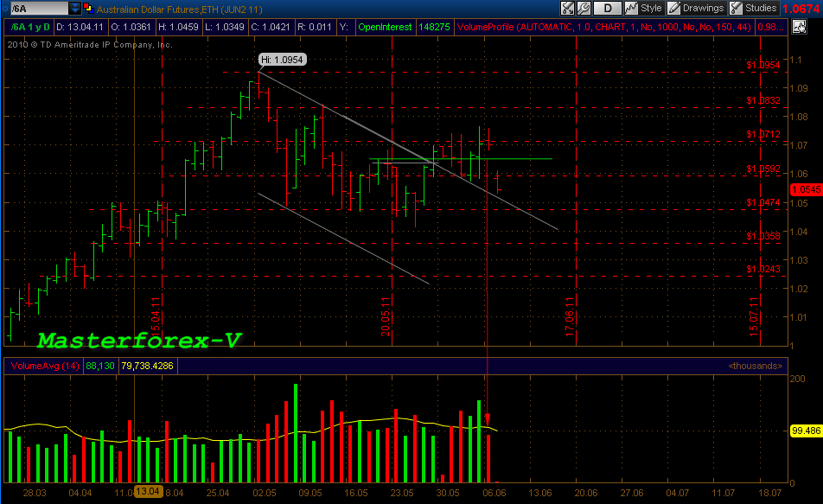The width and height of the screenshot is (823, 504).
Task: Click the /6A symbol input field
Action: pyautogui.click(x=39, y=9)
